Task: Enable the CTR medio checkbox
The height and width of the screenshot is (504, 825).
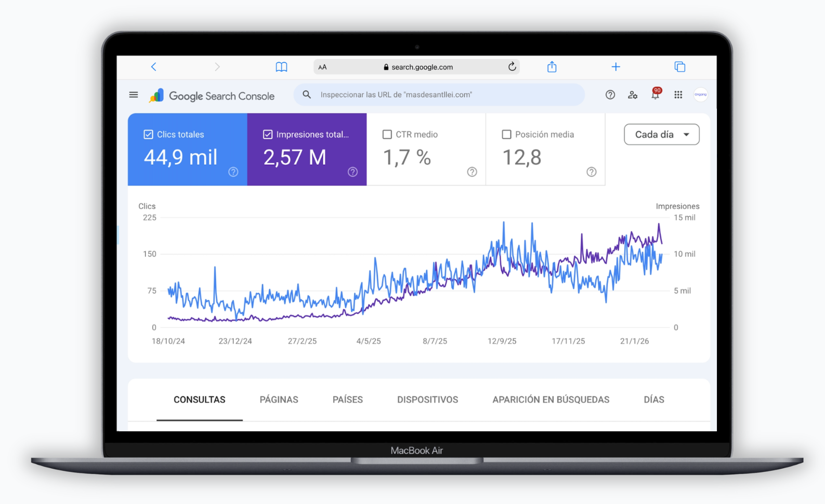Action: pos(387,135)
